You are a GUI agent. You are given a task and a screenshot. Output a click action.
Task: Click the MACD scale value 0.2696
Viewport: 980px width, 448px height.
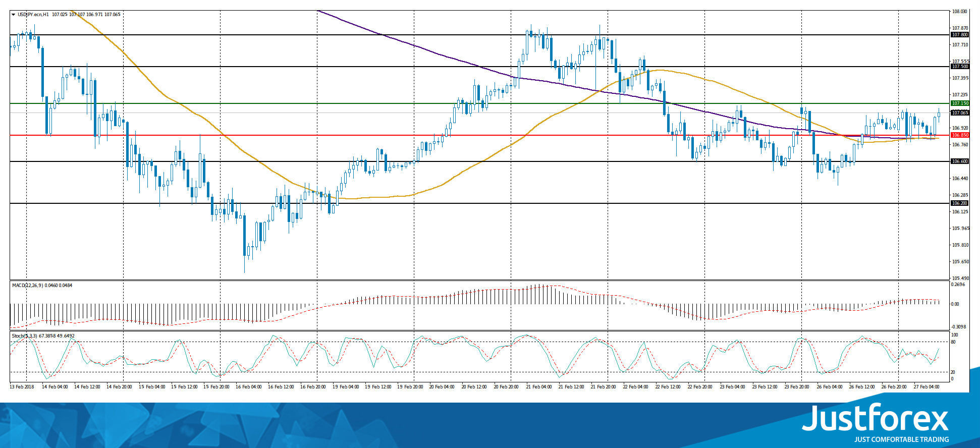(958, 285)
